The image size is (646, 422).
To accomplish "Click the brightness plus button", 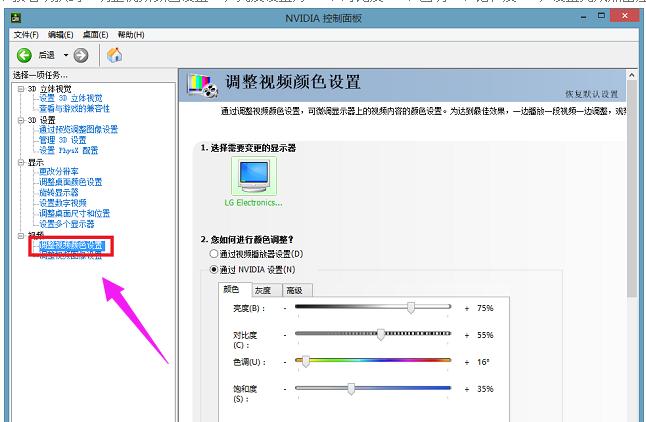I will coord(467,308).
